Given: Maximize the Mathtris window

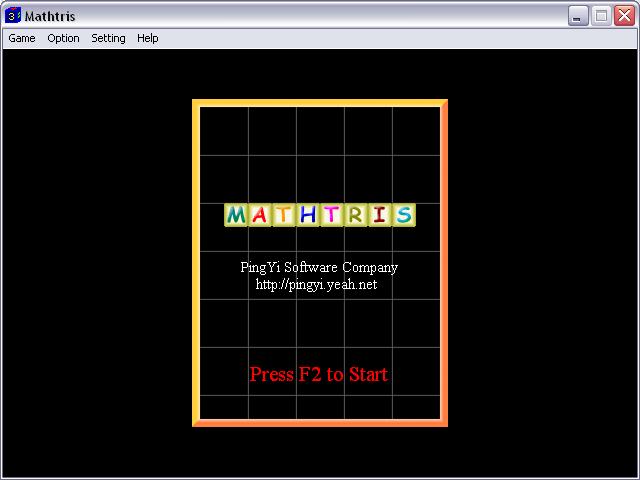Looking at the screenshot, I should point(601,16).
